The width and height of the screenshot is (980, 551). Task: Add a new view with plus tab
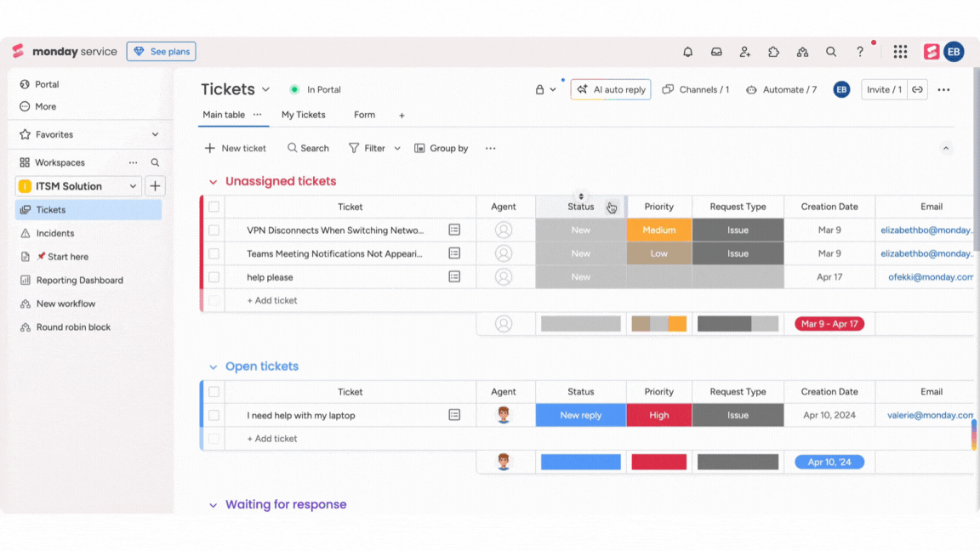[x=402, y=116]
